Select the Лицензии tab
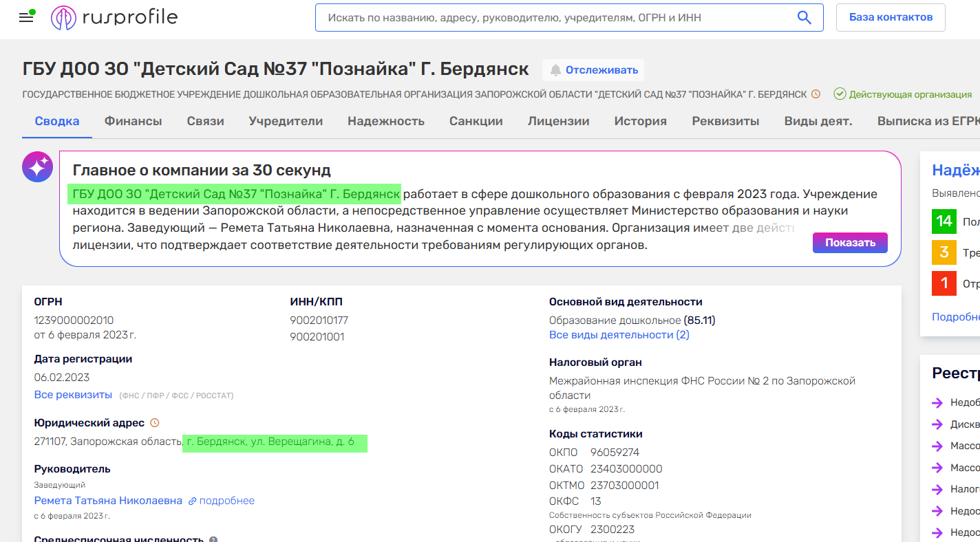This screenshot has width=980, height=542. click(x=557, y=120)
